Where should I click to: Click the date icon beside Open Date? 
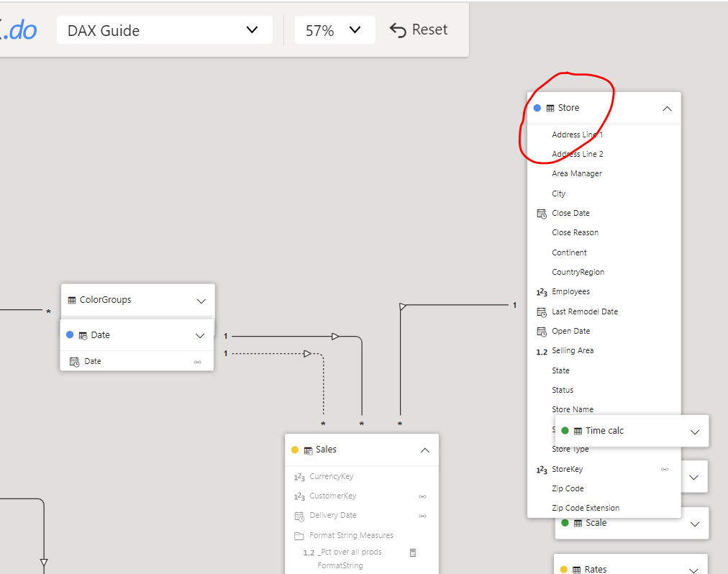coord(542,332)
